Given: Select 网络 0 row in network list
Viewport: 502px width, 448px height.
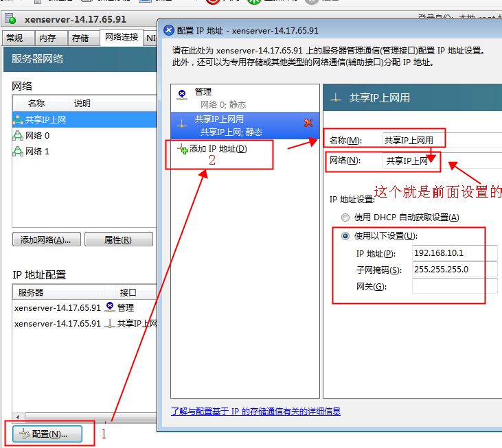Looking at the screenshot, I should click(x=84, y=136).
